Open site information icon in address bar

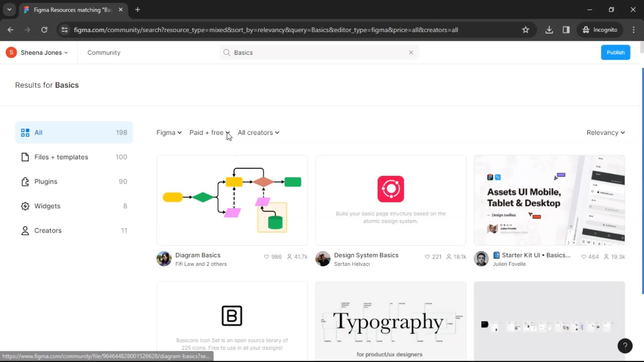tap(64, 30)
